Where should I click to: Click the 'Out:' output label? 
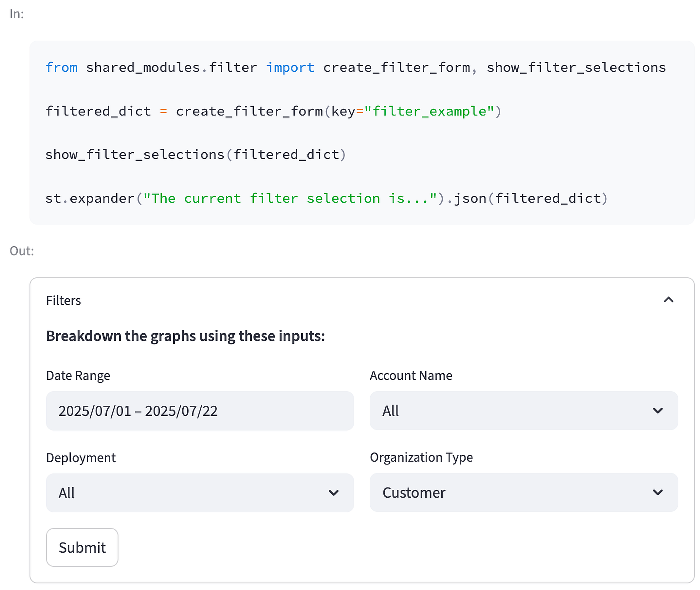pos(22,251)
